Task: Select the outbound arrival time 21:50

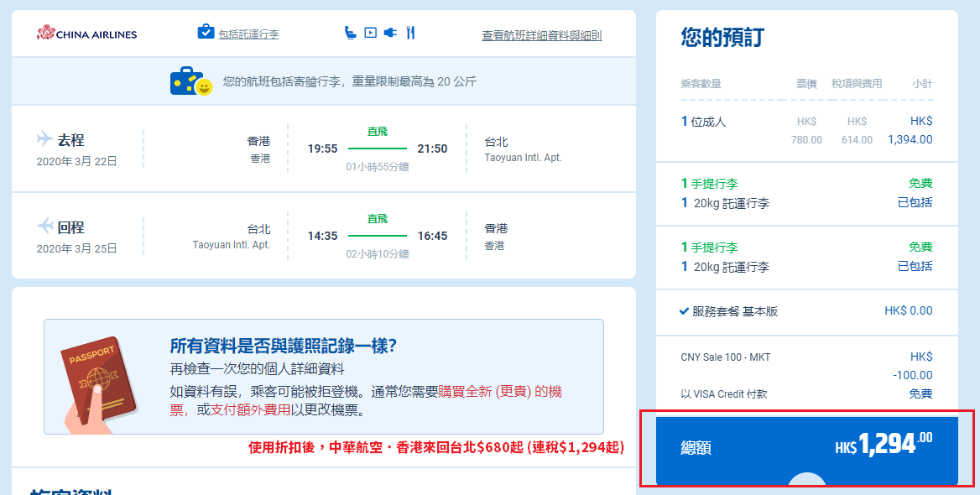Action: click(x=432, y=148)
